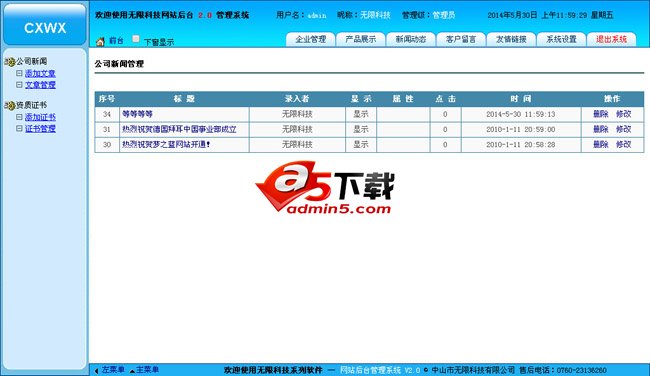Image resolution: width=650 pixels, height=376 pixels.
Task: Toggle the 下窗显示 checkbox
Action: coord(136,39)
